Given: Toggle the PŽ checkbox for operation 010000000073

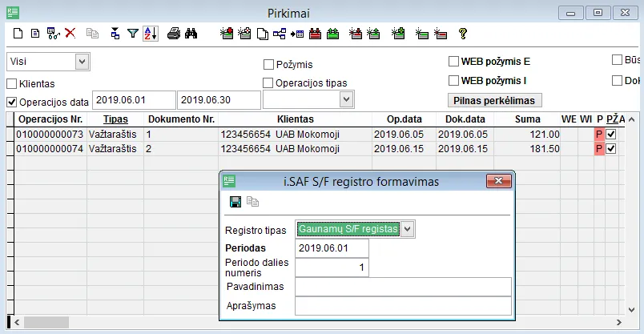Looking at the screenshot, I should pos(611,135).
